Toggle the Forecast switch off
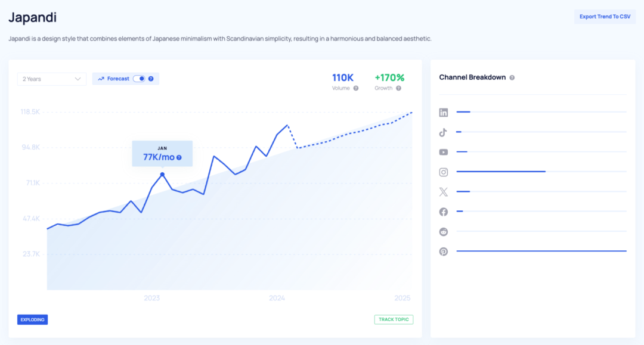 [139, 79]
